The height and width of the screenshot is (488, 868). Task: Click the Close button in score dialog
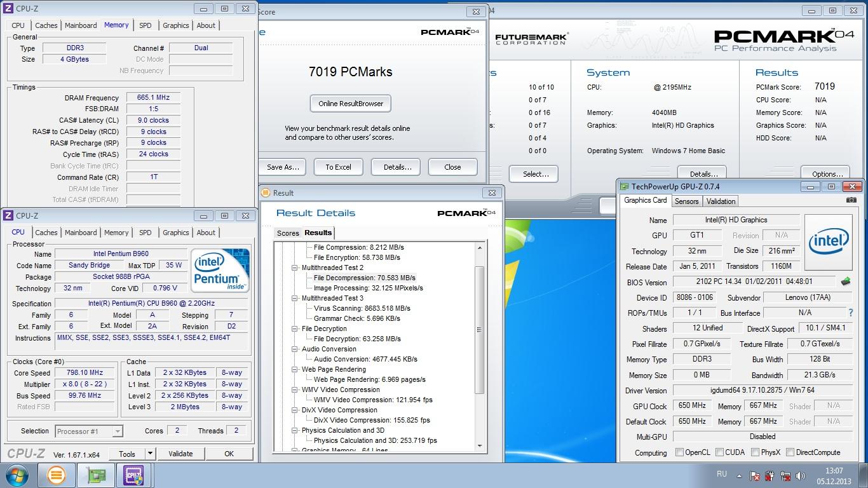click(452, 167)
